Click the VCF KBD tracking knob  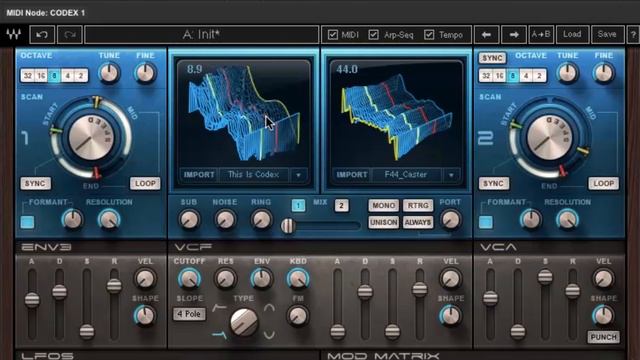(298, 279)
